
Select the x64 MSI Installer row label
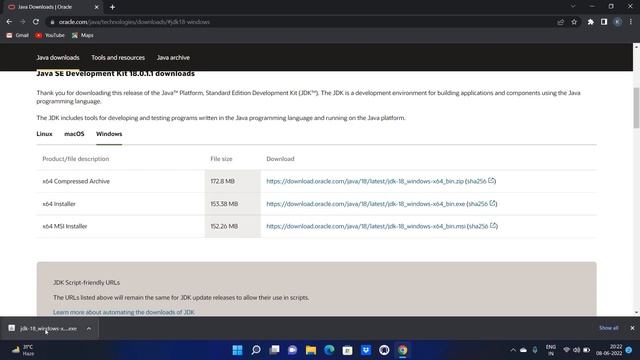click(65, 226)
